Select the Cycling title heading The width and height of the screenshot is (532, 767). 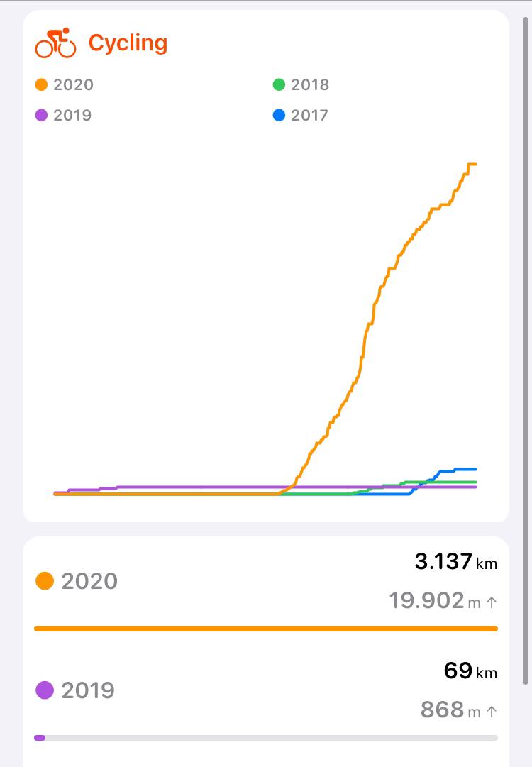point(128,43)
